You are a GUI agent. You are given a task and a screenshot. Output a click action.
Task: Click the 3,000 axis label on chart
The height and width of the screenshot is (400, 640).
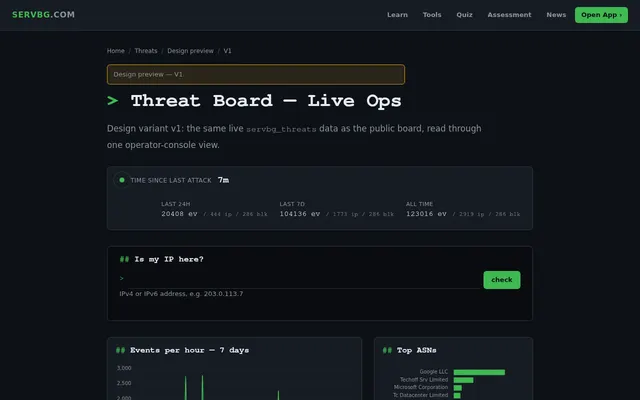(x=124, y=368)
